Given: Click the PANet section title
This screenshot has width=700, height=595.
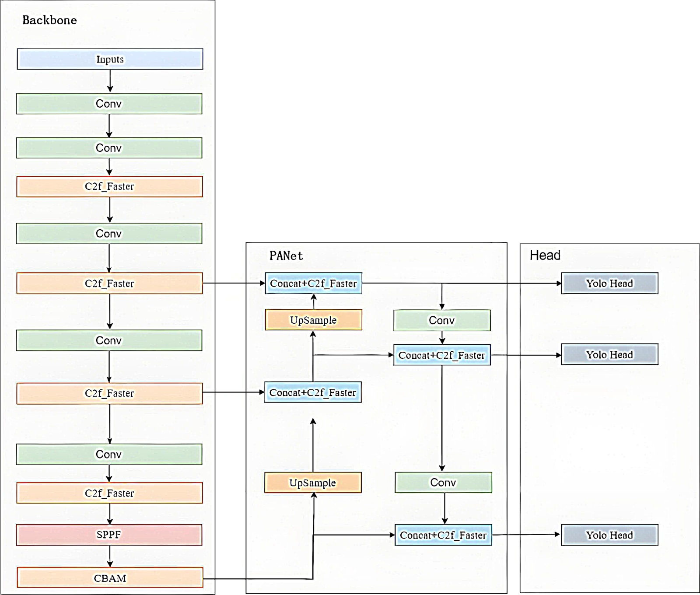Looking at the screenshot, I should coord(286,255).
